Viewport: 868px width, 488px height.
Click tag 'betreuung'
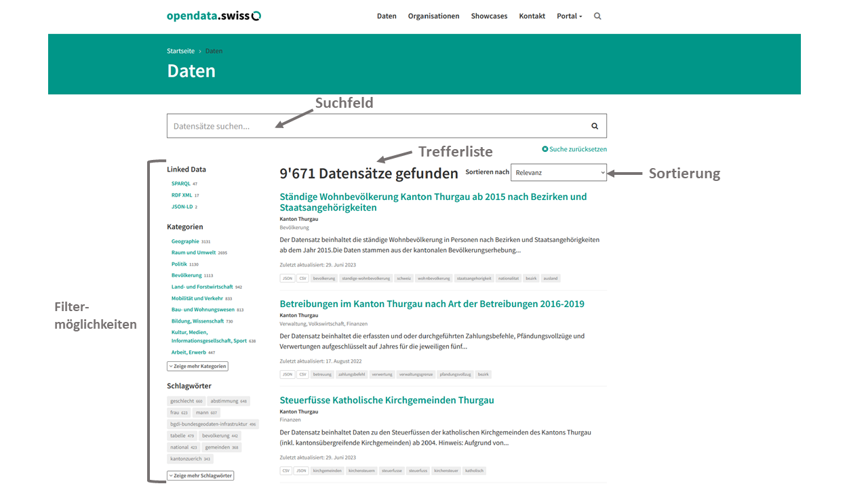[x=322, y=374]
